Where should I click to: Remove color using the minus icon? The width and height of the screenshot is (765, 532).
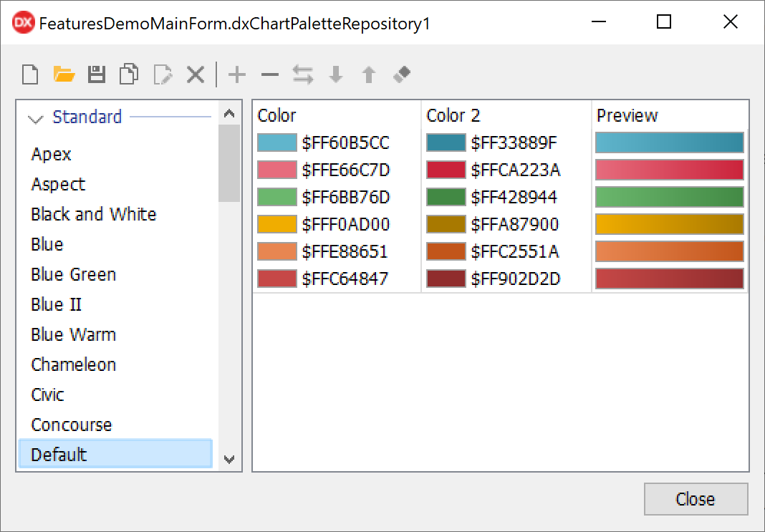[269, 74]
